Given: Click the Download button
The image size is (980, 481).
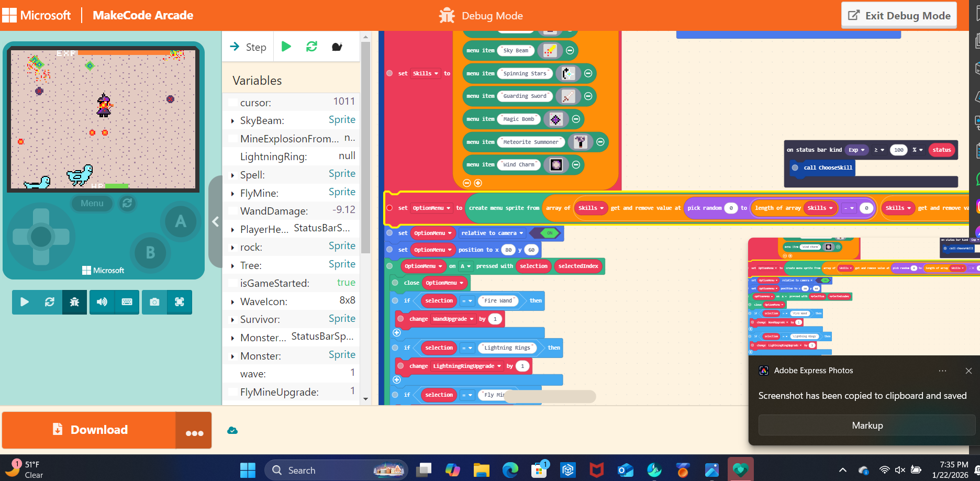Looking at the screenshot, I should click(90, 430).
